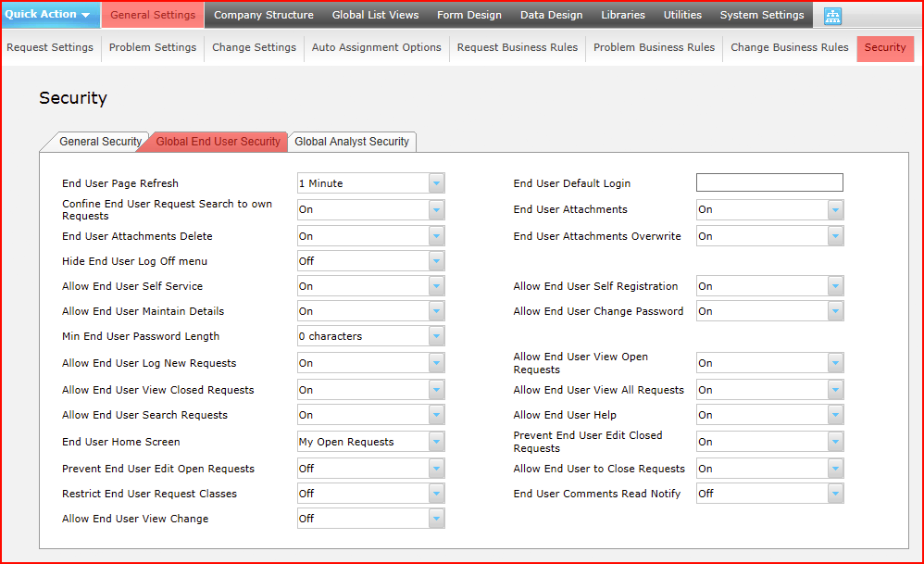Click the Min End User Password Length label
Screen dimensions: 924x564
coord(141,336)
